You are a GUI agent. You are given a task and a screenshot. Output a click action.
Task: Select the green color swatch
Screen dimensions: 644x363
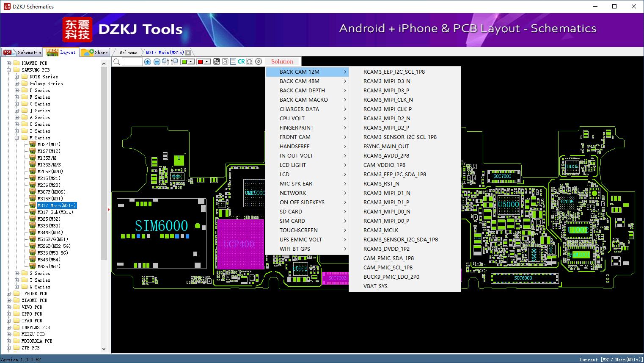click(184, 62)
